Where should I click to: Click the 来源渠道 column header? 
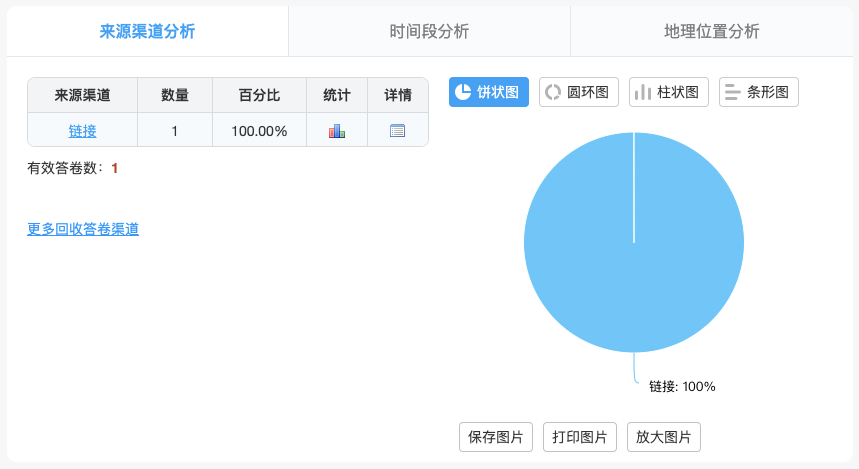pos(82,95)
